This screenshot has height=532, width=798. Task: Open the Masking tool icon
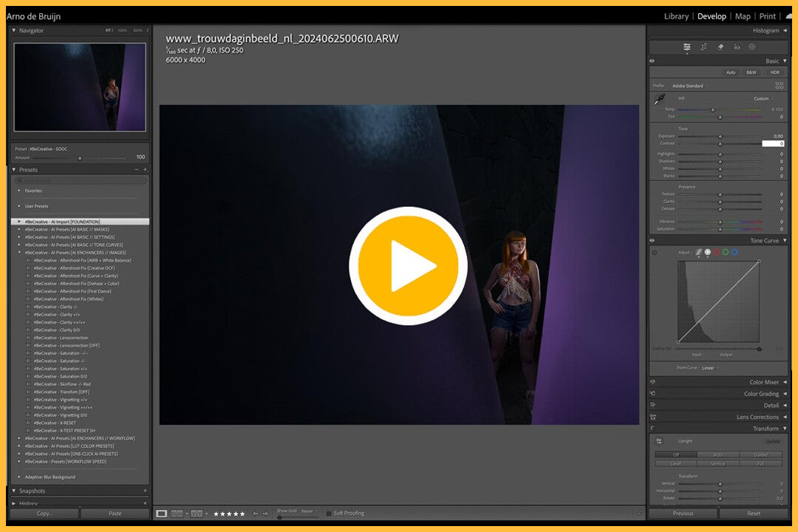(x=752, y=47)
